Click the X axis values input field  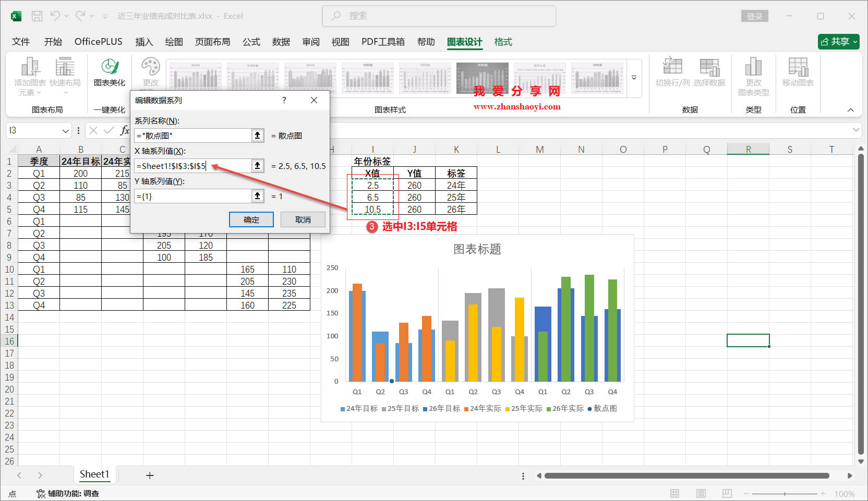[x=193, y=166]
